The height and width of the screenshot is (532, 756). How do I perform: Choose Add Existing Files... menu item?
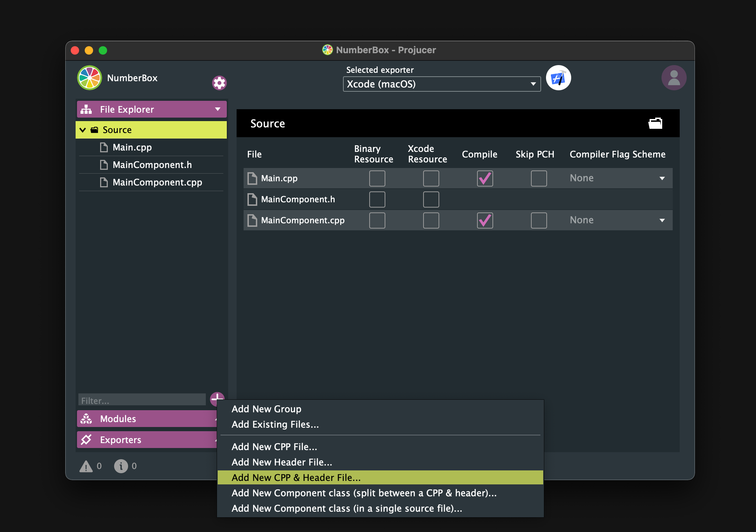pyautogui.click(x=380, y=424)
